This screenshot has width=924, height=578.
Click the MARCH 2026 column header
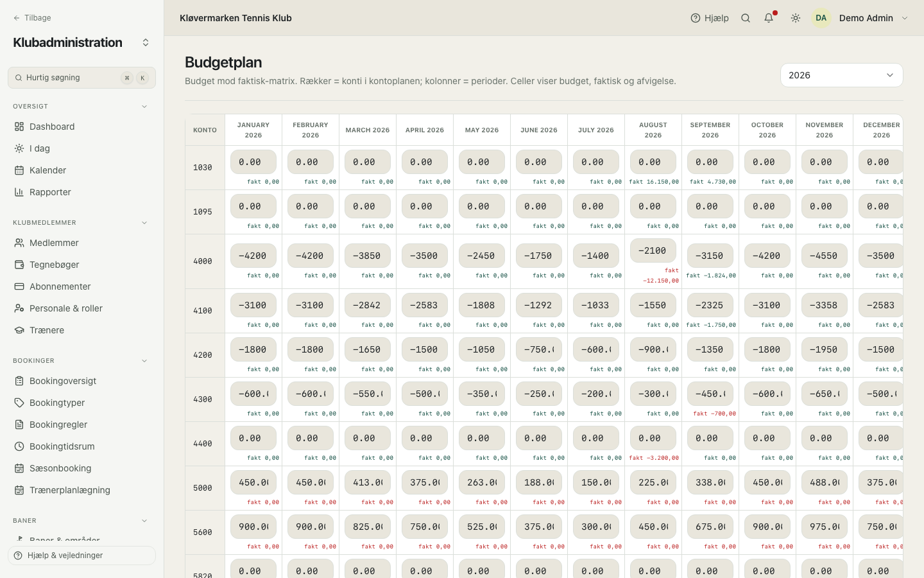click(368, 130)
